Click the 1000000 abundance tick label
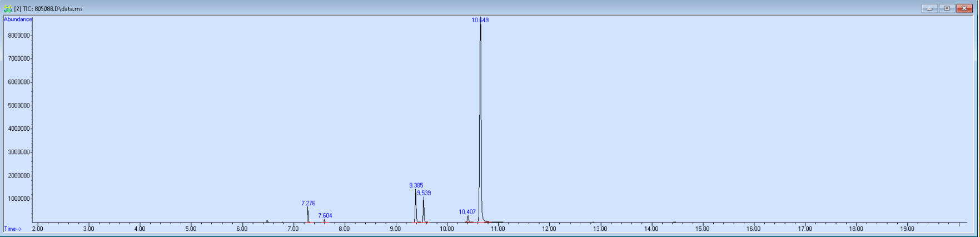This screenshot has width=980, height=237. [19, 199]
